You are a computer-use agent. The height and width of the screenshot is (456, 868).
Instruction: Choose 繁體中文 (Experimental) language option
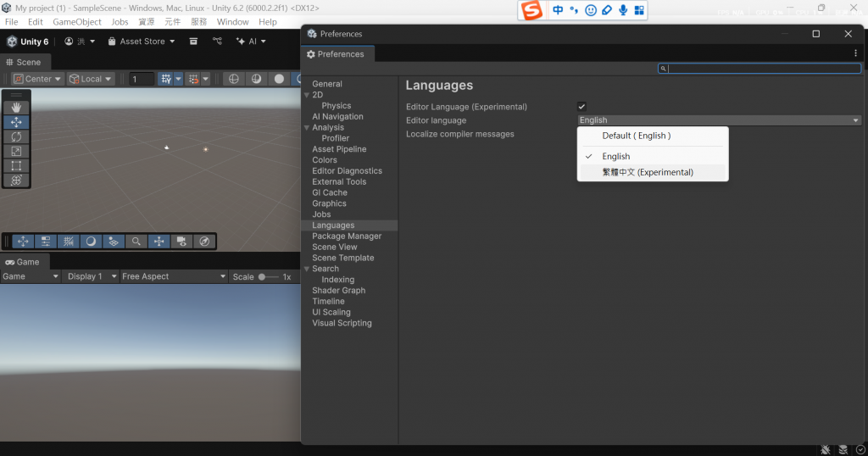click(653, 172)
